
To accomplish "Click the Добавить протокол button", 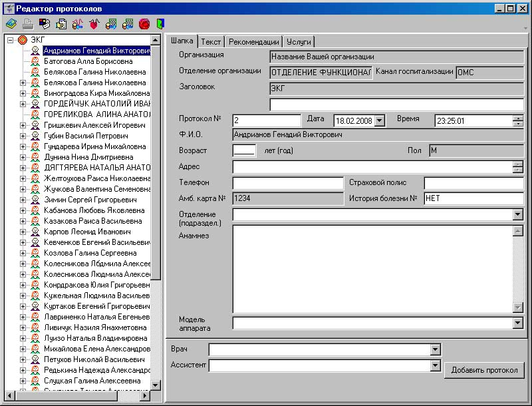I will pyautogui.click(x=484, y=370).
